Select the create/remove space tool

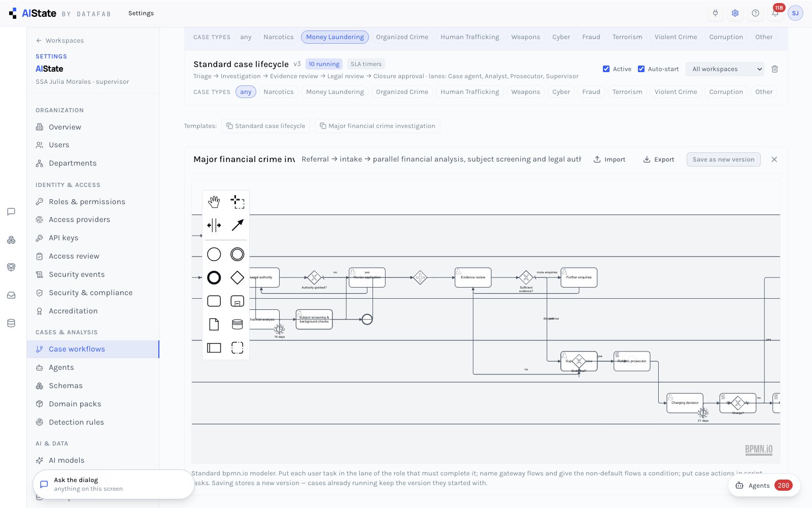point(214,225)
